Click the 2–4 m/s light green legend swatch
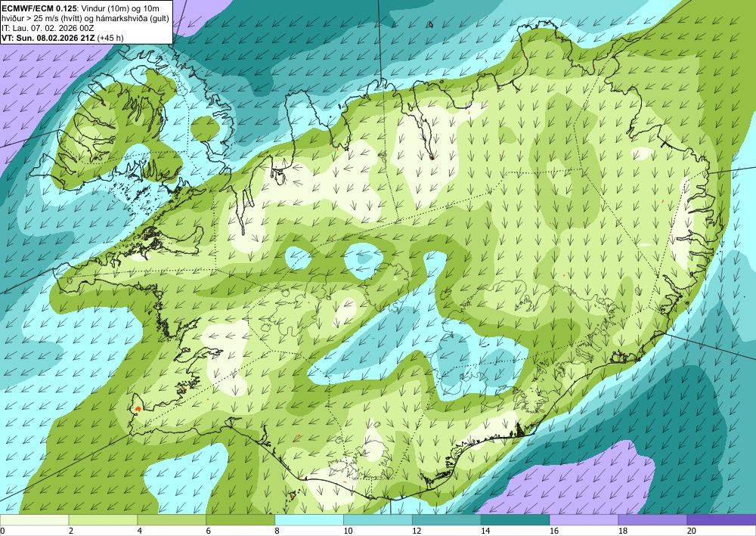This screenshot has width=756, height=536. pyautogui.click(x=103, y=519)
